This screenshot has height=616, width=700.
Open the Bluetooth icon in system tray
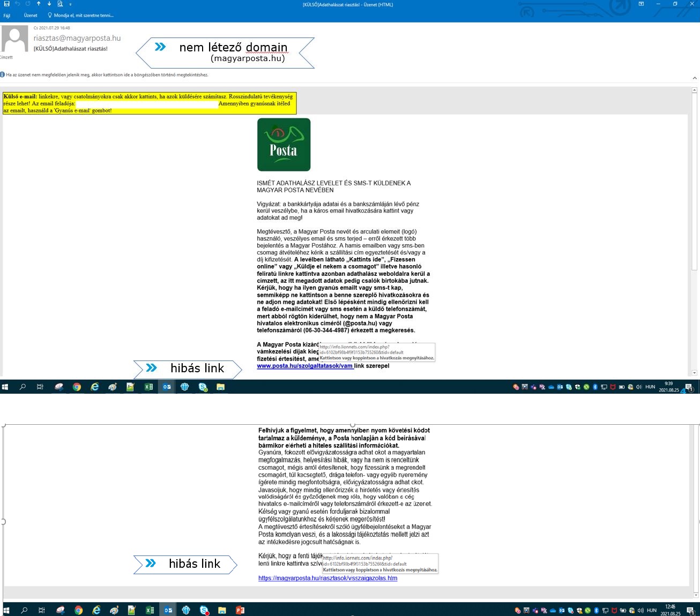595,387
